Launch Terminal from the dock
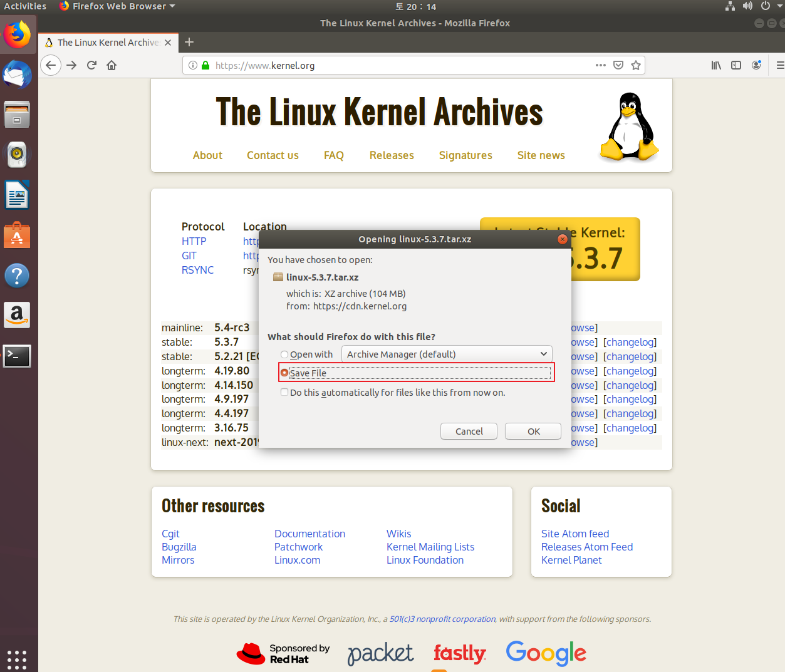 click(17, 356)
